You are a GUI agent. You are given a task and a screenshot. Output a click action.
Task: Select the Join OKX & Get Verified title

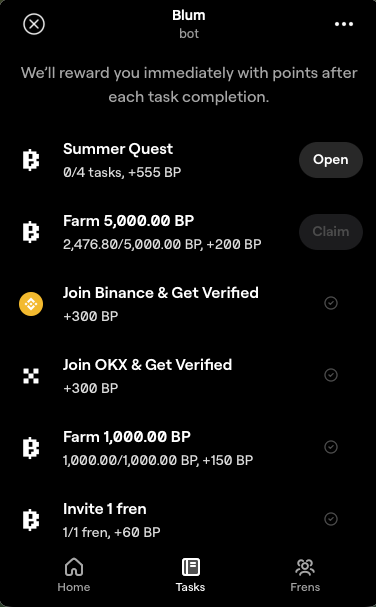pyautogui.click(x=148, y=365)
